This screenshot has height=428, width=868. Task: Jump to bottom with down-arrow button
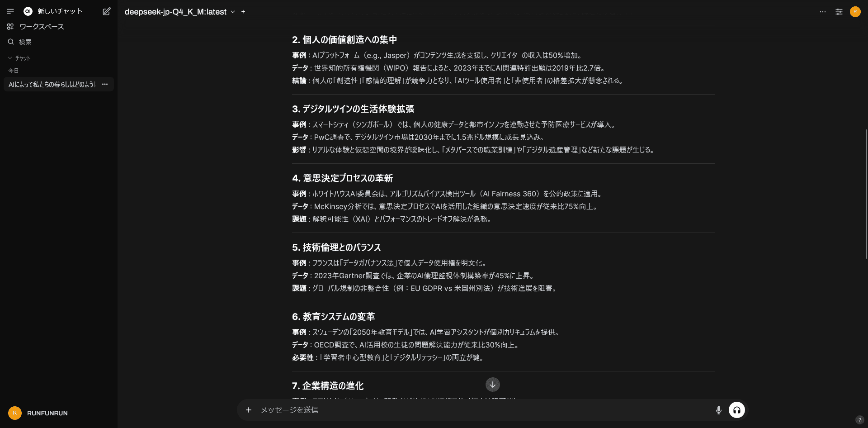[x=493, y=385]
